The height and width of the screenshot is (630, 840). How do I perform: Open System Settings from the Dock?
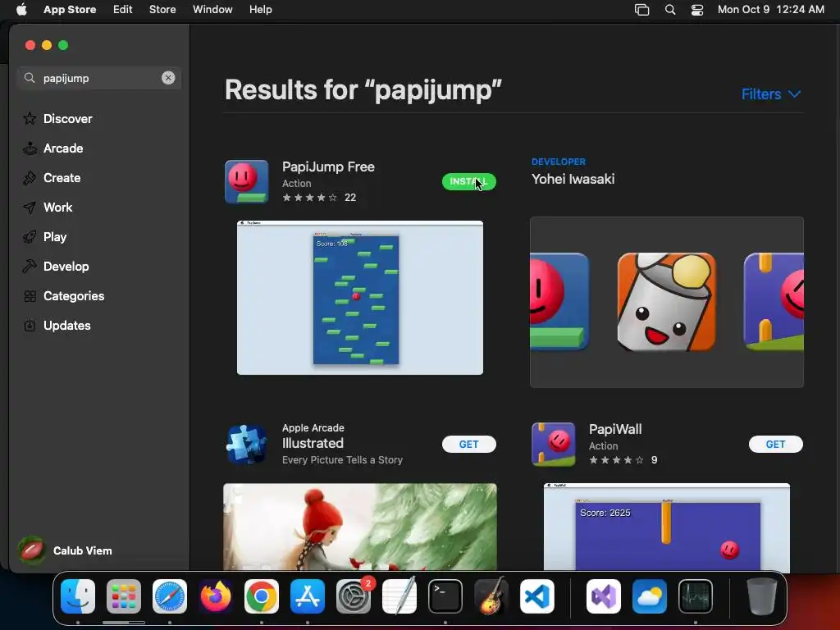(x=354, y=596)
